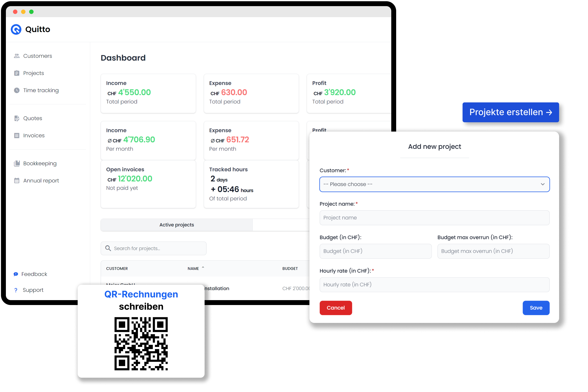Click the Time tracking sidebar icon

click(17, 90)
